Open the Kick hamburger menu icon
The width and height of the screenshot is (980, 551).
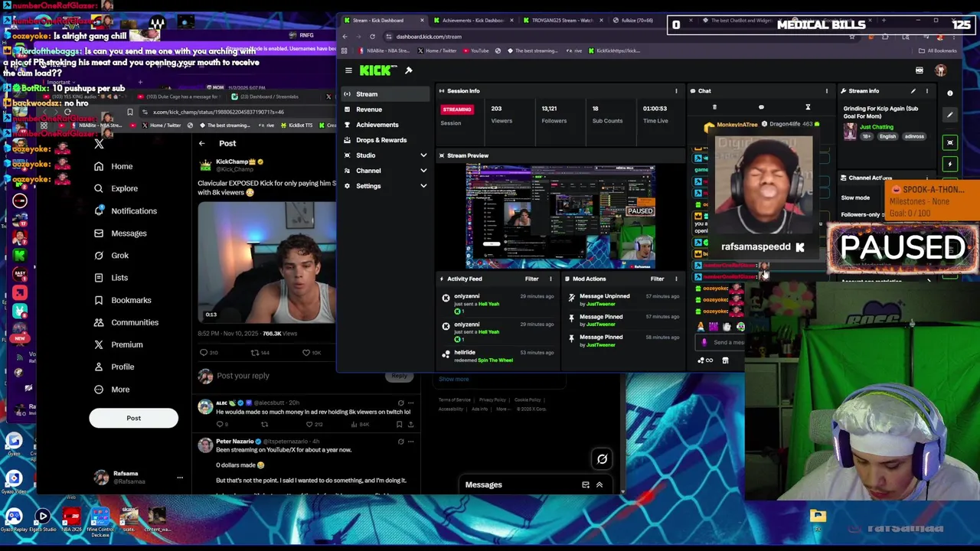point(348,70)
